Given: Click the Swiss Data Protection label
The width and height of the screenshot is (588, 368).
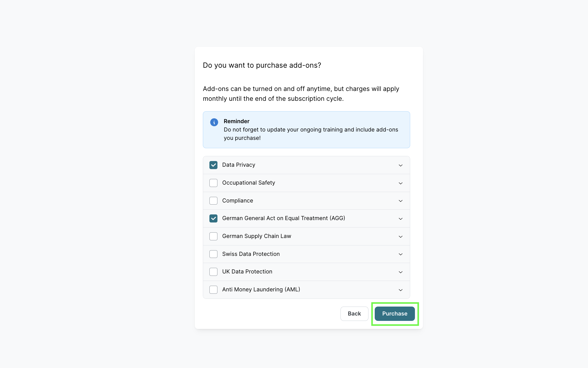Looking at the screenshot, I should click(251, 254).
